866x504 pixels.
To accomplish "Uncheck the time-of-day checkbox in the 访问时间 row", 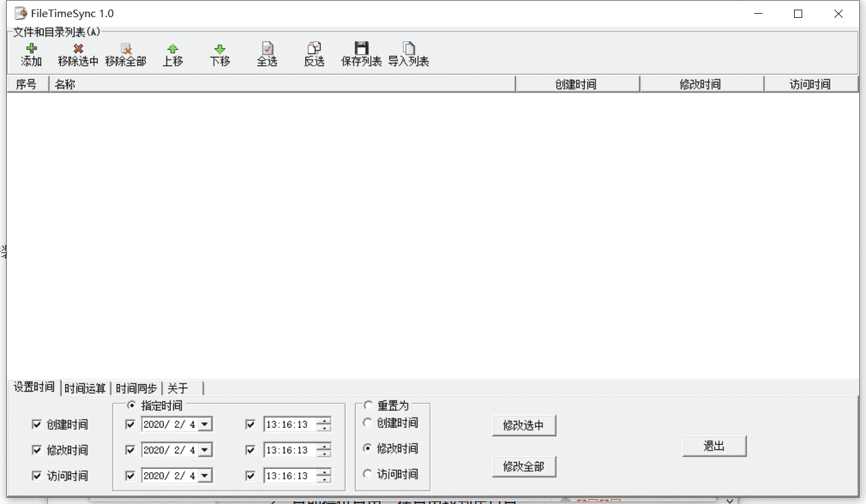I will pos(250,475).
